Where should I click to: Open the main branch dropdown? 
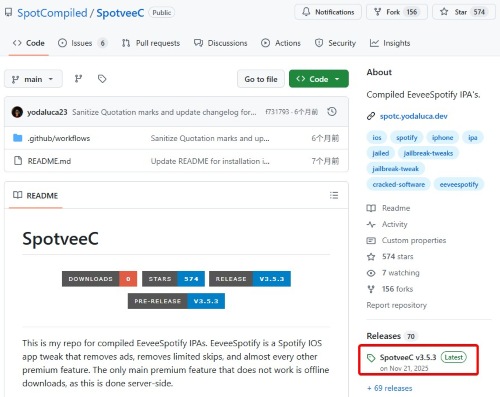pyautogui.click(x=33, y=79)
